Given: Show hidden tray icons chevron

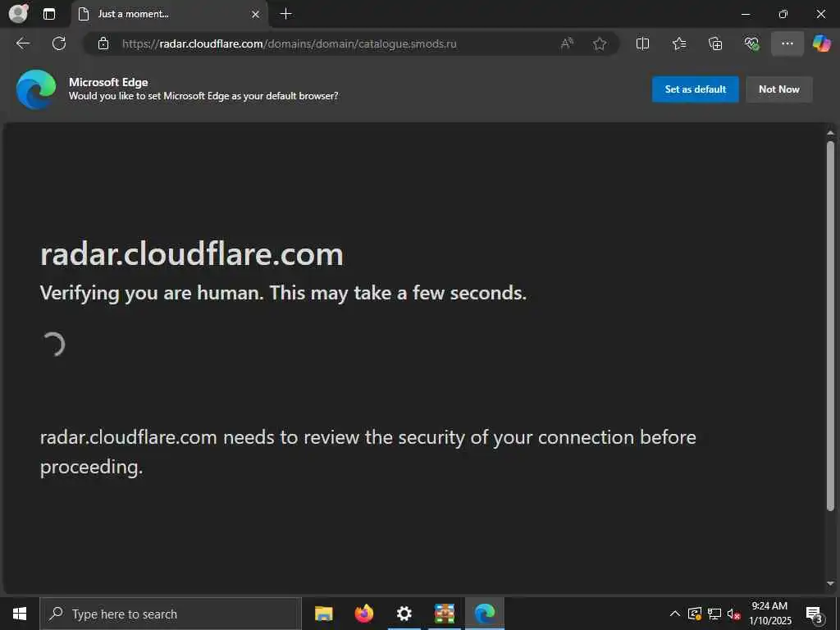Looking at the screenshot, I should [675, 614].
